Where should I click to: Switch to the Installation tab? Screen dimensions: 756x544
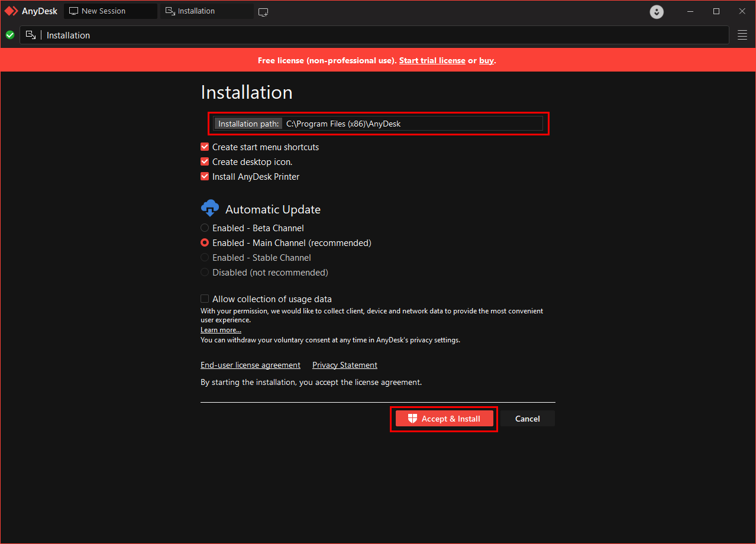(x=206, y=11)
